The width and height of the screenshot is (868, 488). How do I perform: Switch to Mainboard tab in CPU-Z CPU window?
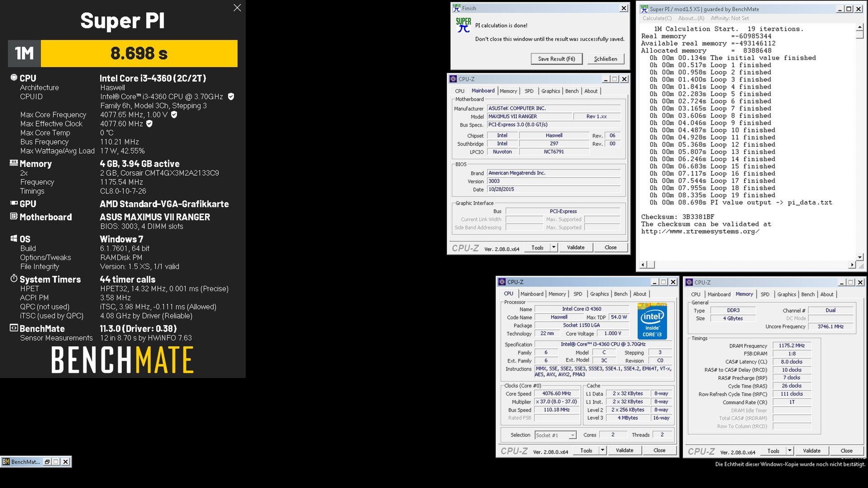tap(532, 294)
